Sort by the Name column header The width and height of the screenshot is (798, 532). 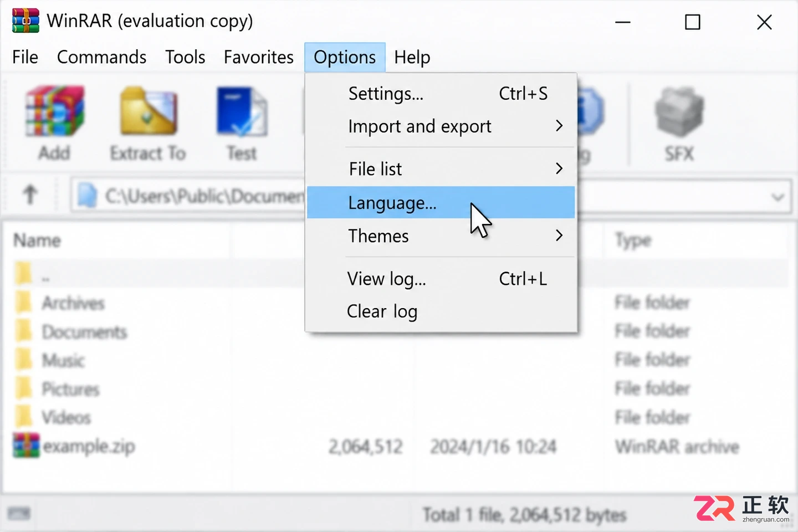click(37, 241)
